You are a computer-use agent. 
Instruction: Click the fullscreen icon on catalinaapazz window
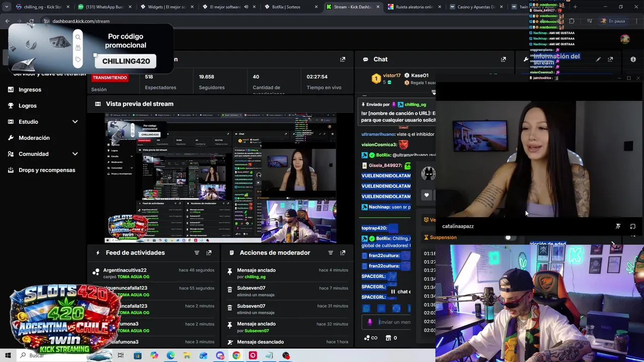tap(633, 226)
